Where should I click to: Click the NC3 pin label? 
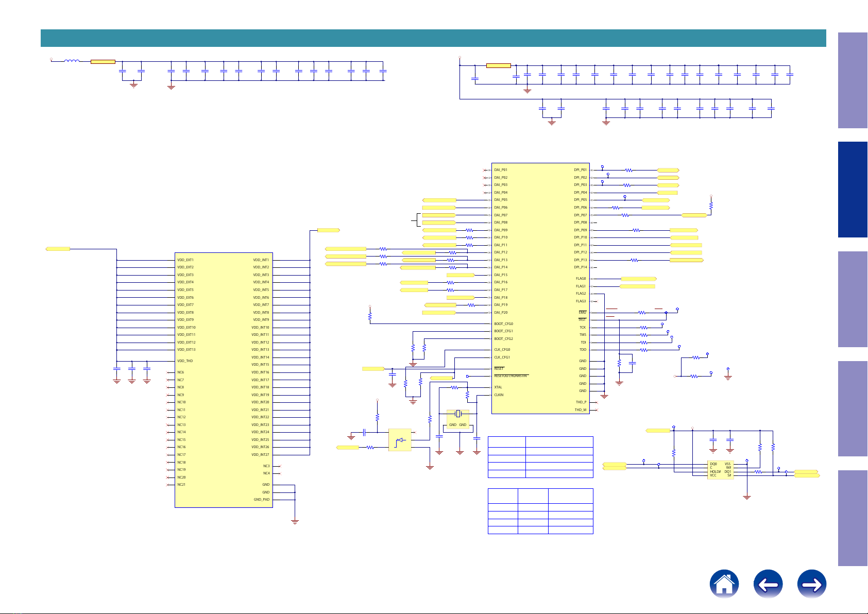[x=266, y=466]
